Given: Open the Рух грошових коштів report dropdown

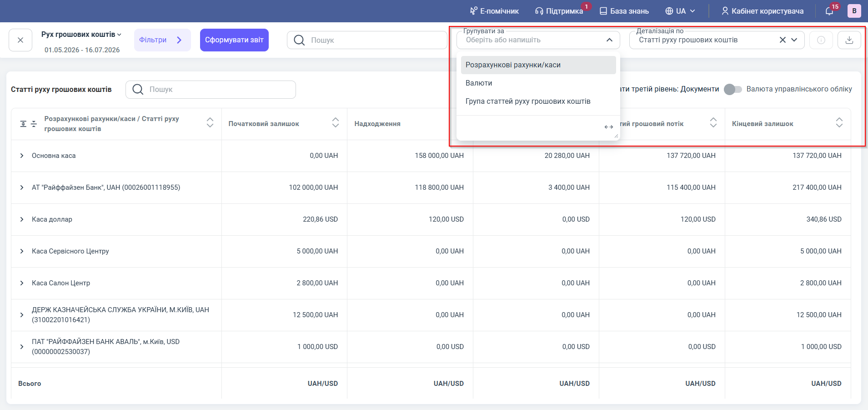Looking at the screenshot, I should 81,35.
